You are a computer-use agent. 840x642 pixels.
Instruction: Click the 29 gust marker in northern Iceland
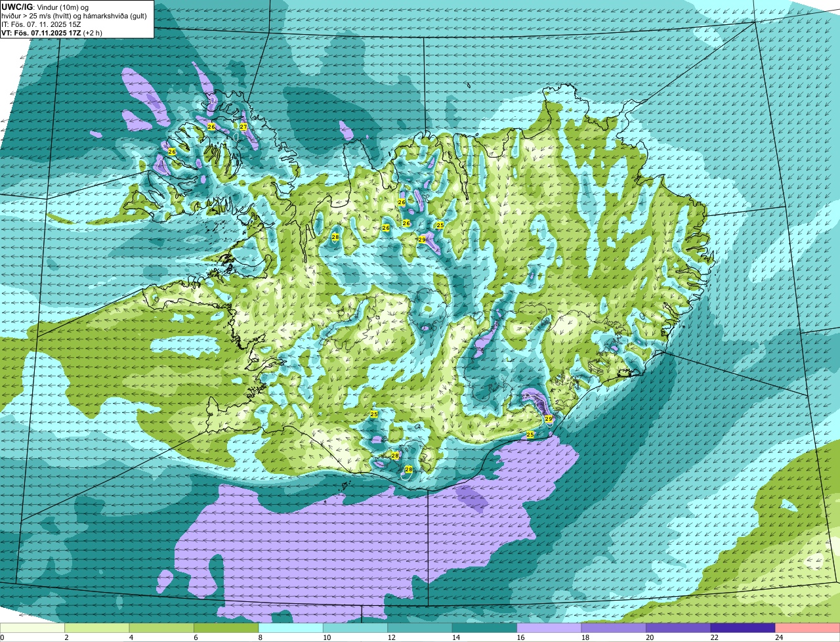click(x=422, y=240)
